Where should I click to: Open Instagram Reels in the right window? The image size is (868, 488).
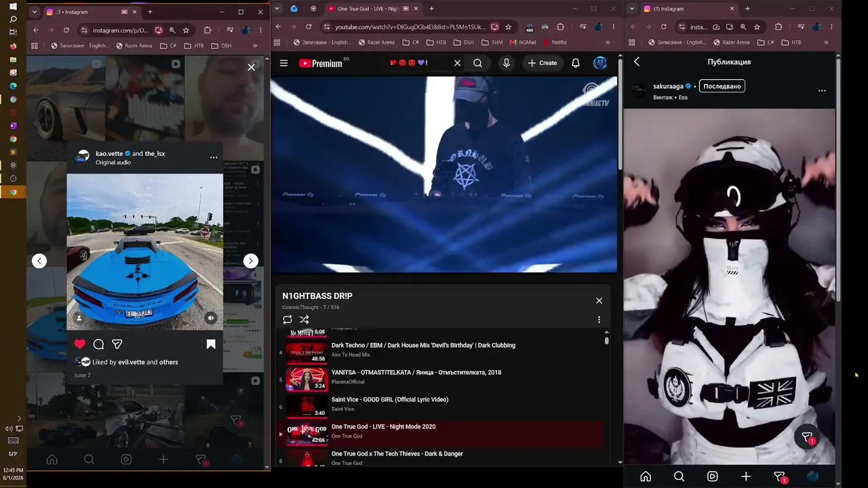pyautogui.click(x=713, y=476)
